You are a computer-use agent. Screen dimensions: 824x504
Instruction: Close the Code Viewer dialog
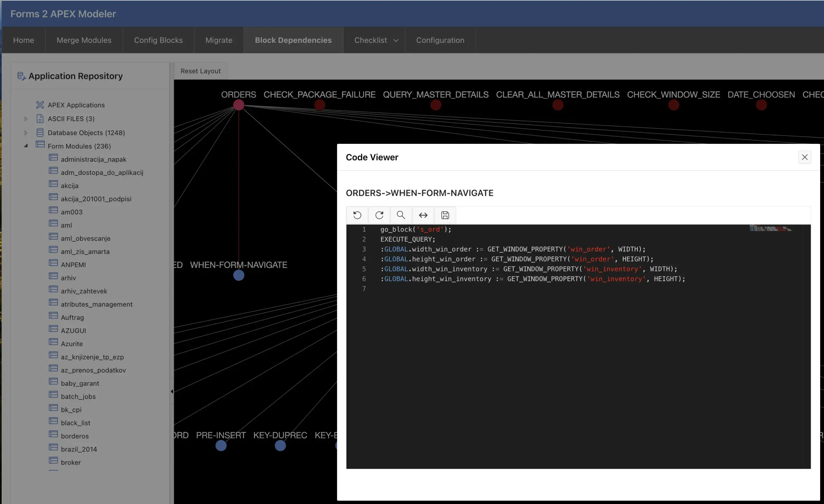tap(804, 157)
